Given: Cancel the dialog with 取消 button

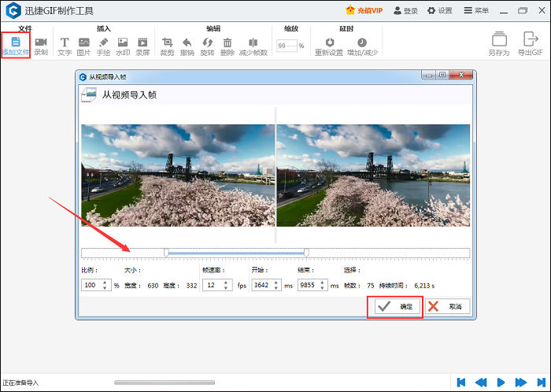Looking at the screenshot, I should point(447,306).
